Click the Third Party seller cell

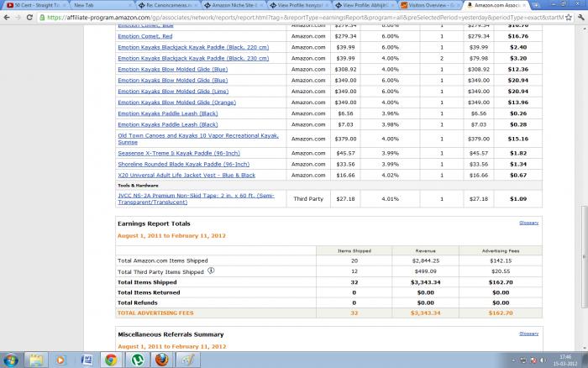[x=308, y=199]
